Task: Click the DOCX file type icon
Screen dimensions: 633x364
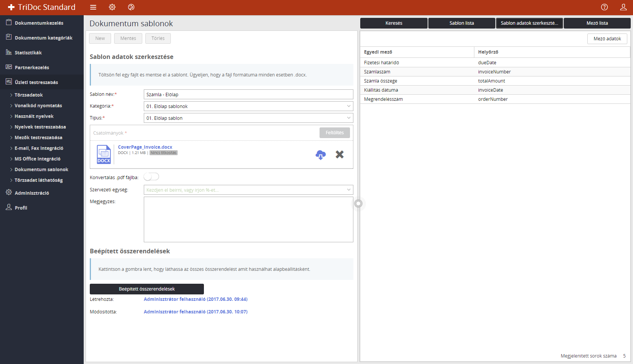Action: click(x=104, y=154)
